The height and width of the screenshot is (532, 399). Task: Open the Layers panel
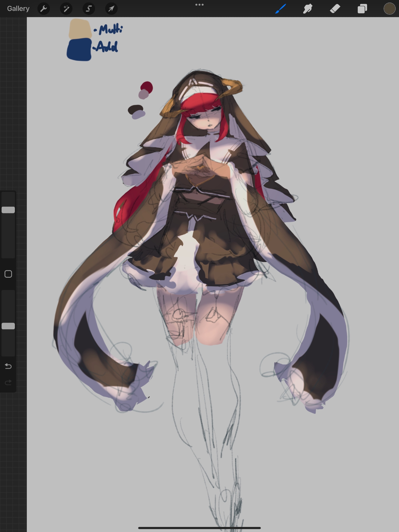(362, 9)
